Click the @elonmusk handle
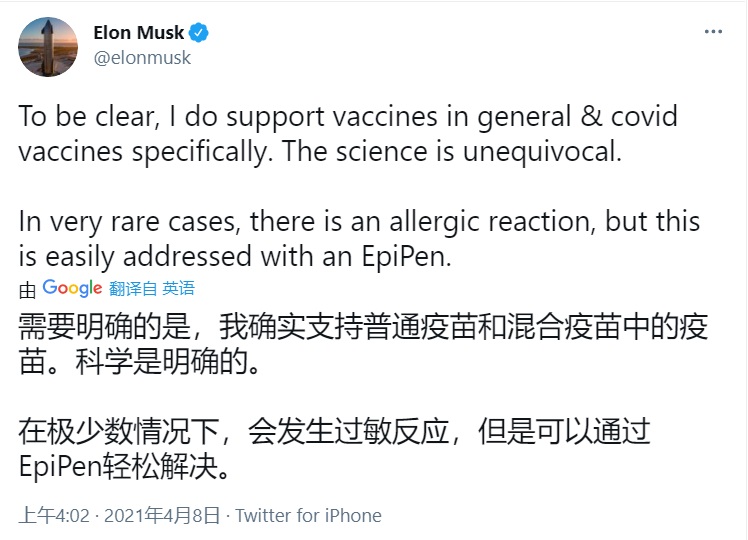Screen dimensions: 748x540 point(142,58)
